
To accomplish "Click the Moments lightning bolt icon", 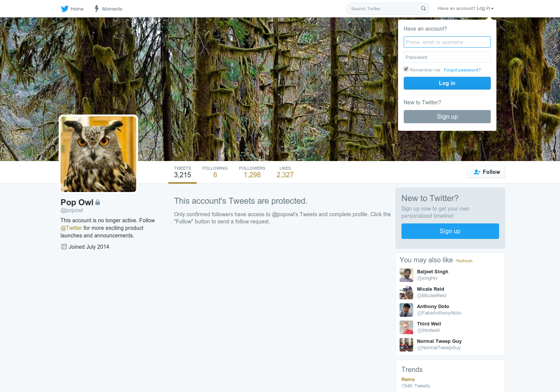I will click(97, 9).
